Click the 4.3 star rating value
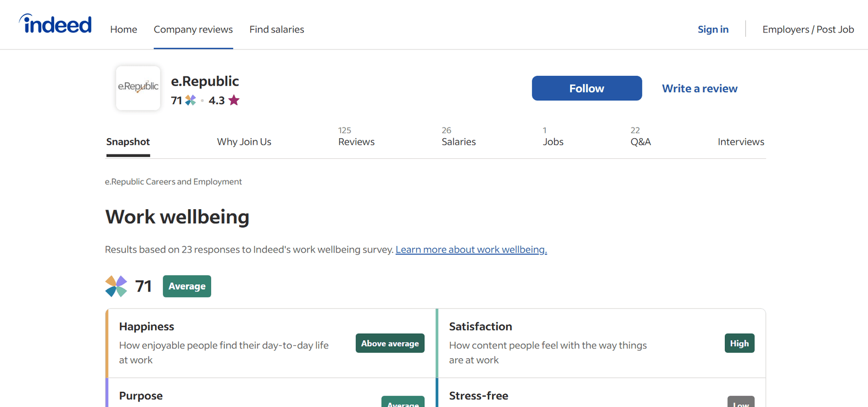The height and width of the screenshot is (407, 868). coord(216,100)
